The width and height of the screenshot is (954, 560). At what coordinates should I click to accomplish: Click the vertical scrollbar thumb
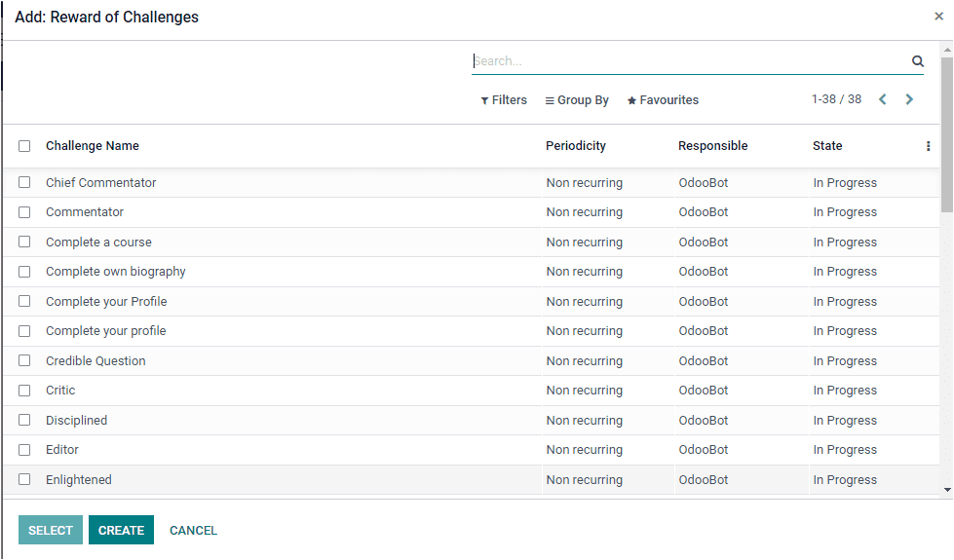coord(946,136)
